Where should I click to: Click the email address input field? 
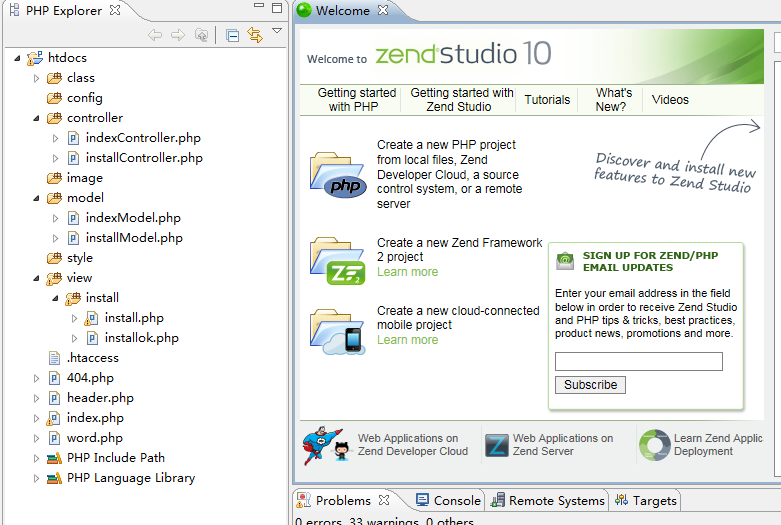(x=638, y=362)
